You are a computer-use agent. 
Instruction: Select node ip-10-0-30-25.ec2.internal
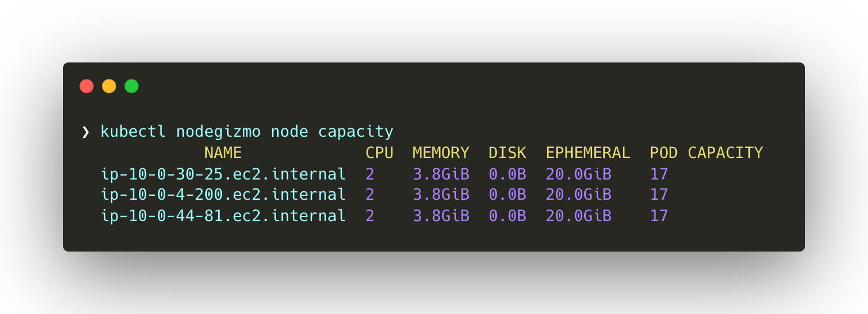[x=223, y=174]
